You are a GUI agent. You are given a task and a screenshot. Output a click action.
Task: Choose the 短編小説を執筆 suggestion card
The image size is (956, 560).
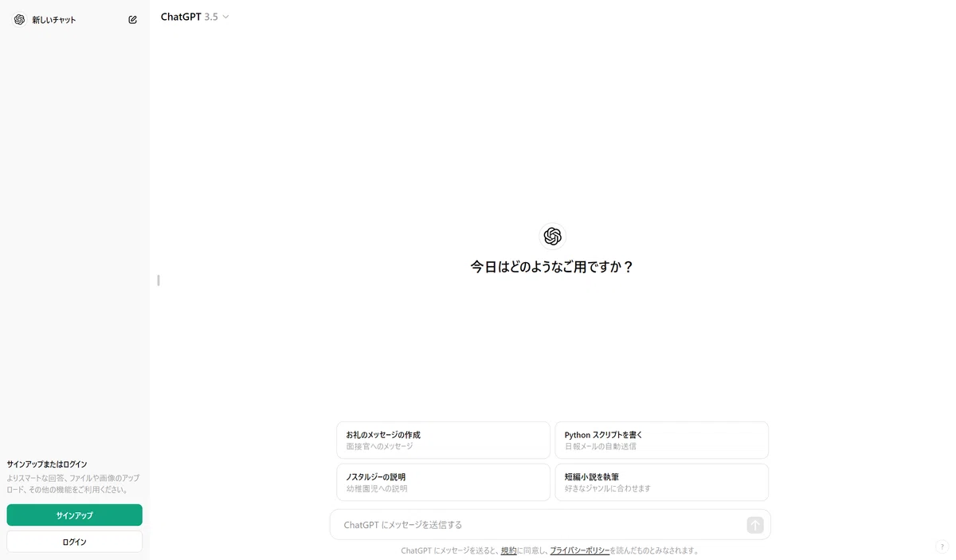(x=661, y=482)
